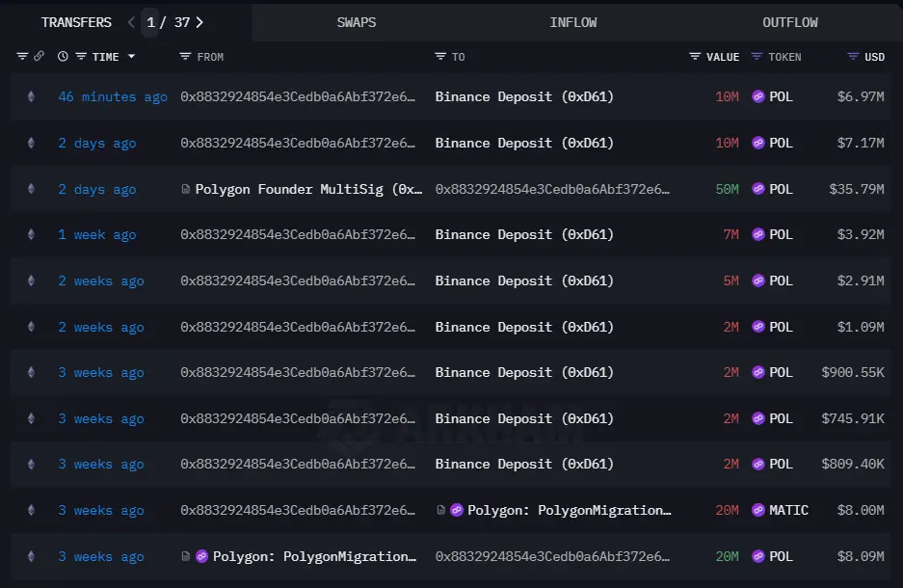Click the clock icon beside TIME header

point(63,57)
